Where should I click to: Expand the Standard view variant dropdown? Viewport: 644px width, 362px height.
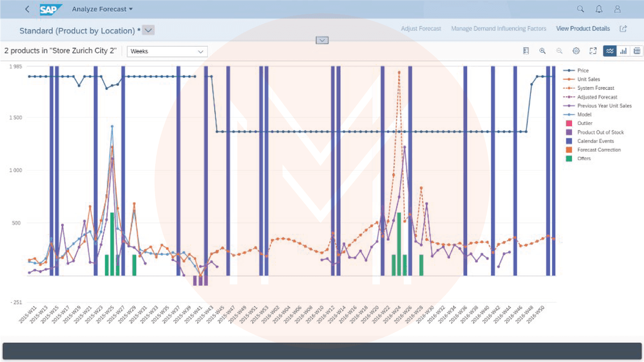coord(149,31)
